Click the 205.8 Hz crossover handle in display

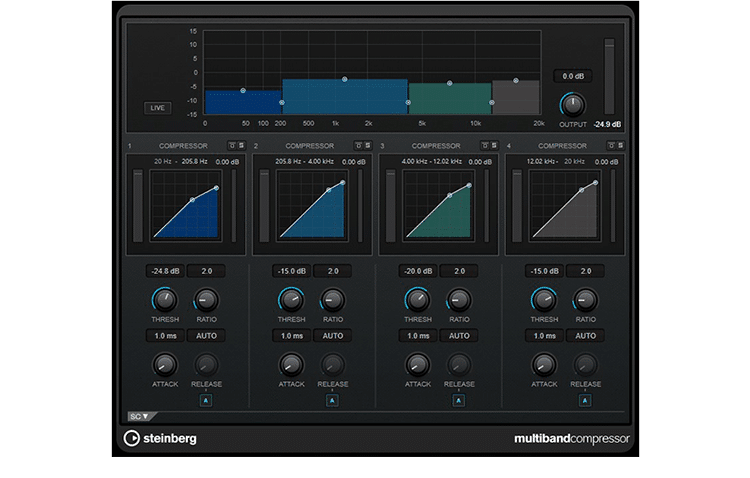click(x=282, y=102)
